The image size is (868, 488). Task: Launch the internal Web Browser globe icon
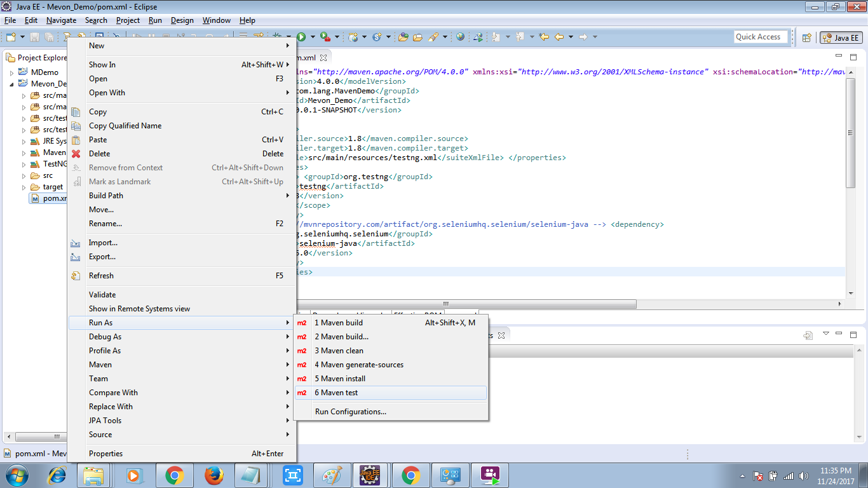coord(459,36)
